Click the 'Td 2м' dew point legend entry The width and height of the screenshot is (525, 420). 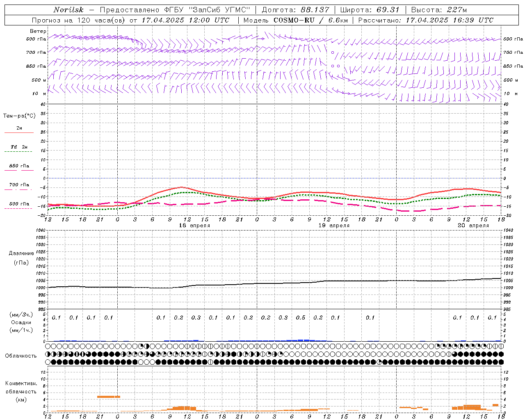point(19,147)
